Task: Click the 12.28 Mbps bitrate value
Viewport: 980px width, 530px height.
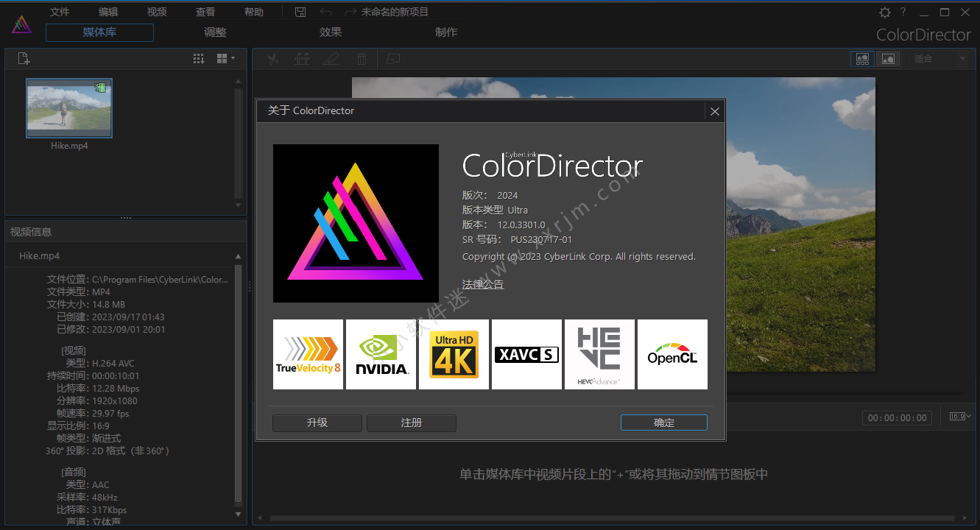Action: point(116,389)
